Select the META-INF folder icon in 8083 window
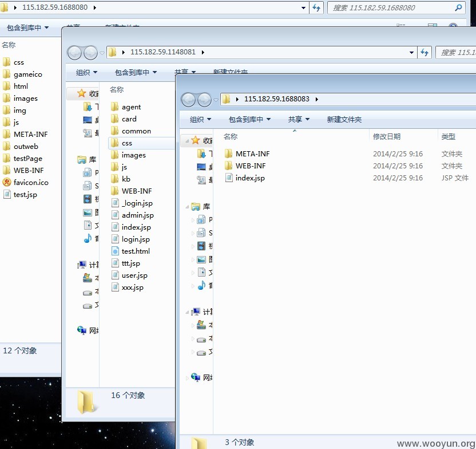 pyautogui.click(x=229, y=153)
